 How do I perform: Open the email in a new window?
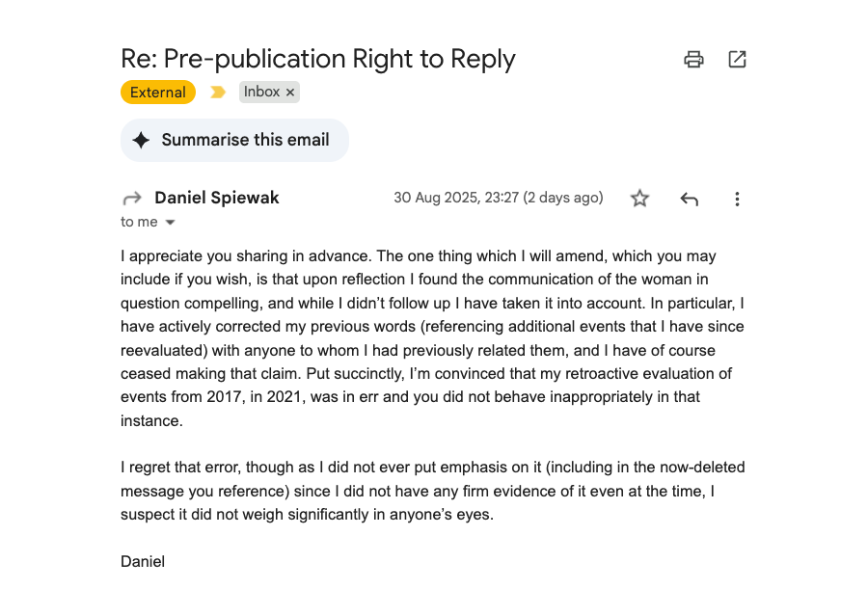click(x=737, y=60)
